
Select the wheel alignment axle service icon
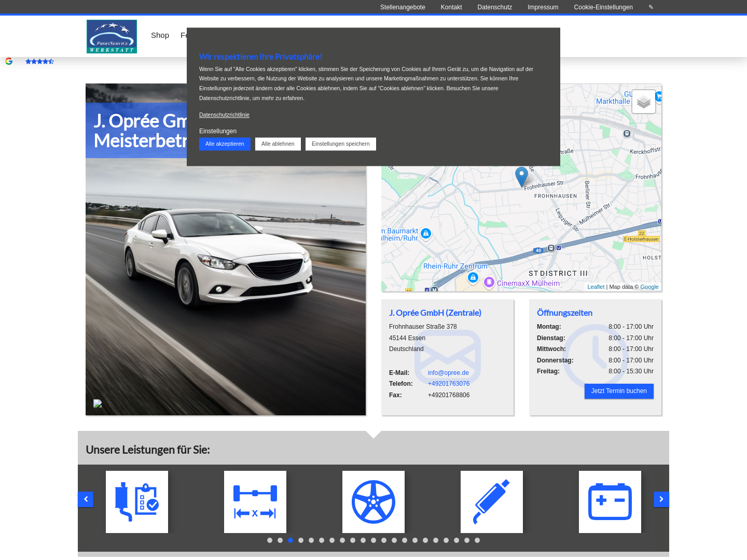tap(255, 502)
